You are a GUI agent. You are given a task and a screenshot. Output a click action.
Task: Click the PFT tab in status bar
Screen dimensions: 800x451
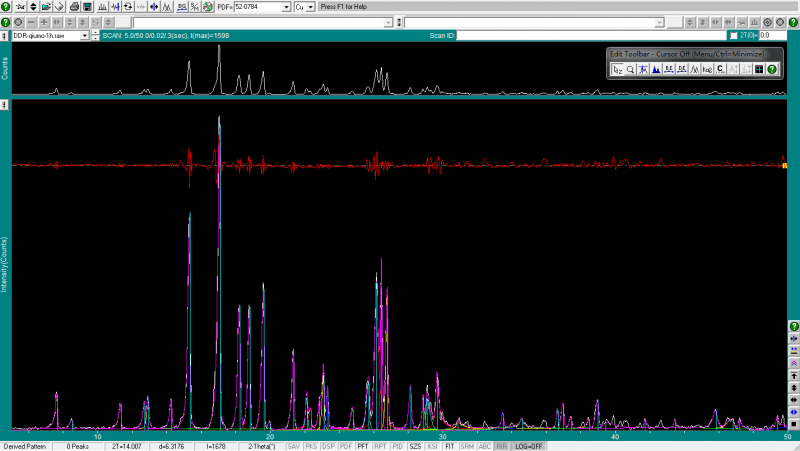[x=363, y=446]
